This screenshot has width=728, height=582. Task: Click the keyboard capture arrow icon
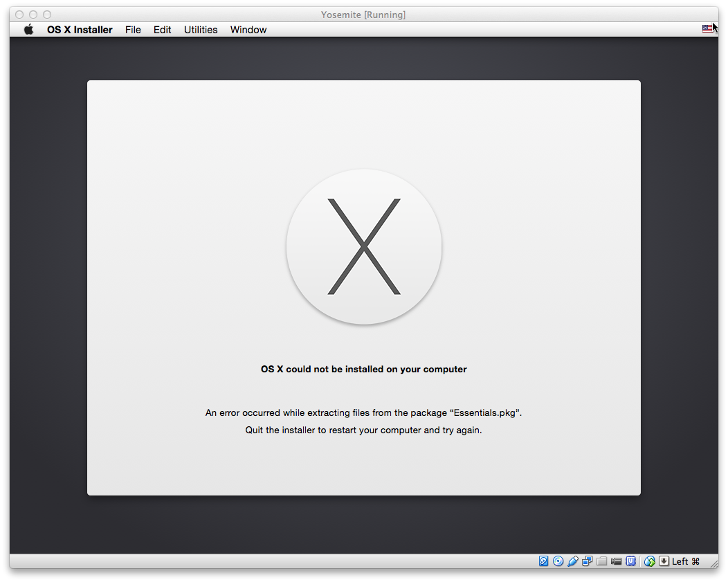point(664,561)
